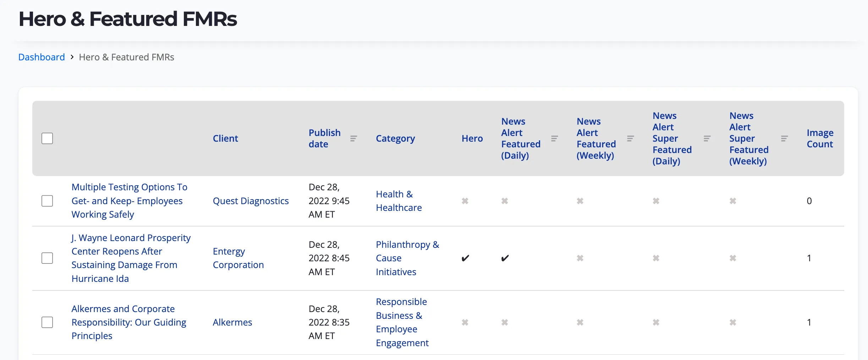Go to Dashboard breadcrumb link
The height and width of the screenshot is (360, 868).
click(x=42, y=57)
